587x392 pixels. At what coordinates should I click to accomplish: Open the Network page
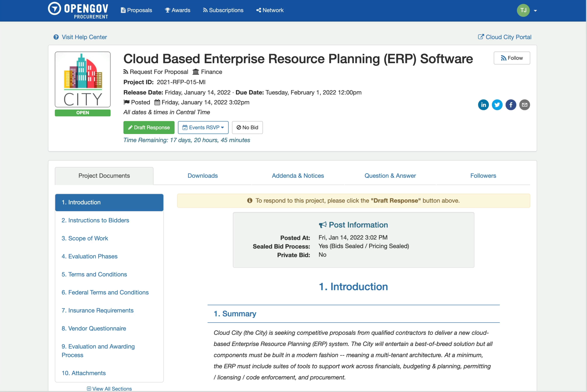pyautogui.click(x=270, y=10)
